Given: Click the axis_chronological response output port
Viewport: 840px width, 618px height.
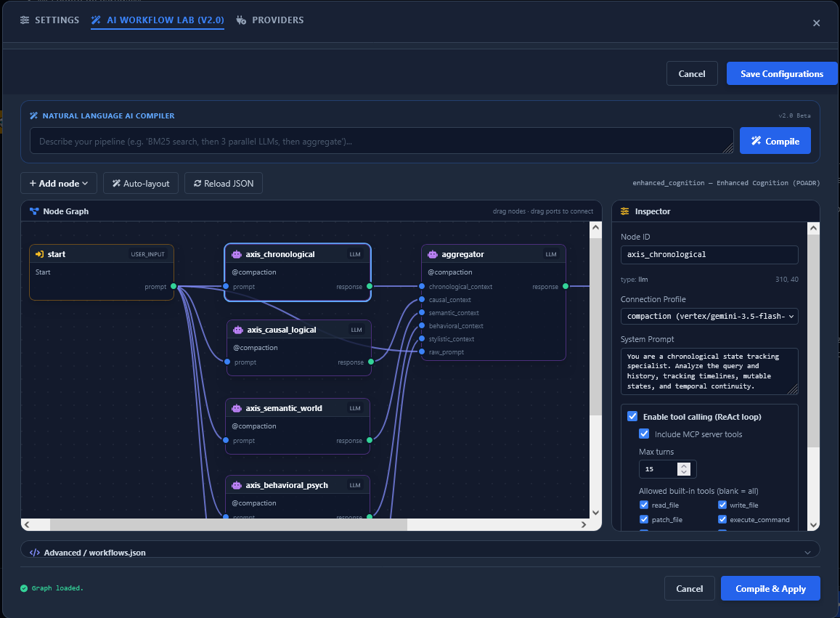Looking at the screenshot, I should [370, 286].
